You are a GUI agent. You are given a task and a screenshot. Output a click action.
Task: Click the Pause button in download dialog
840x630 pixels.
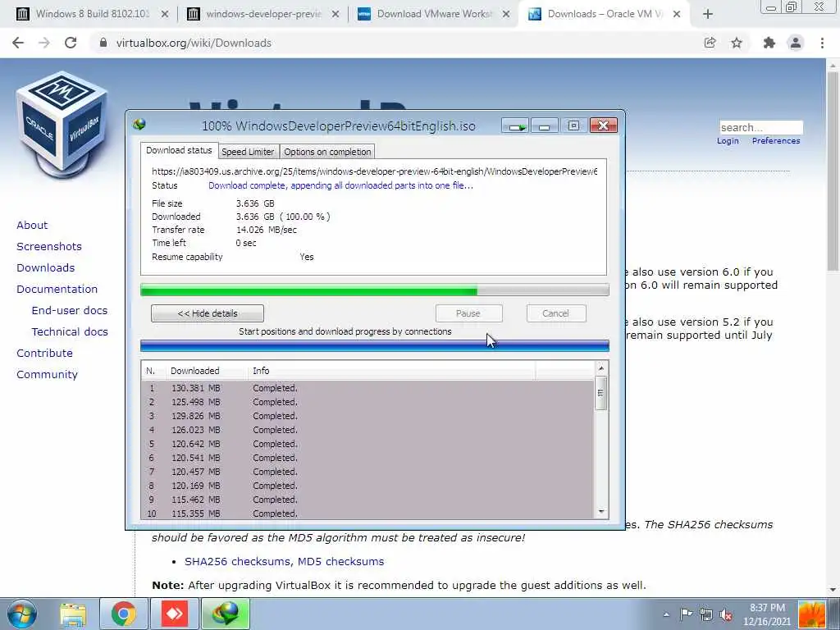468,313
